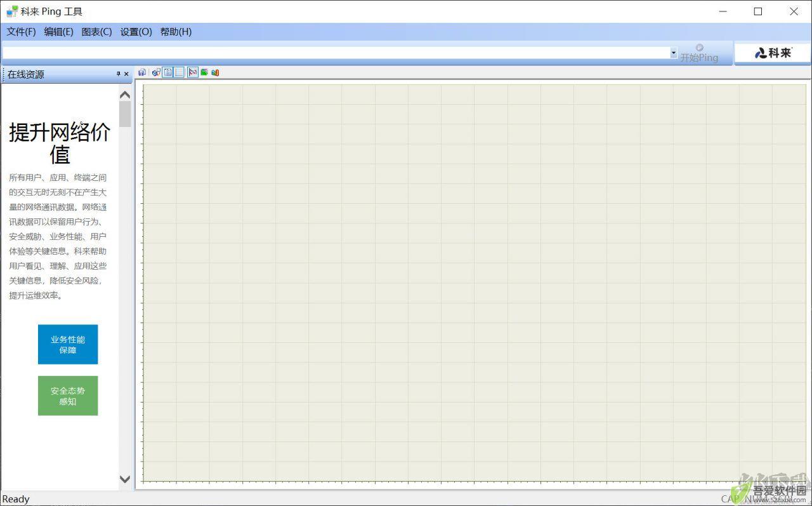
Task: Open the 编辑(E) menu
Action: click(58, 32)
